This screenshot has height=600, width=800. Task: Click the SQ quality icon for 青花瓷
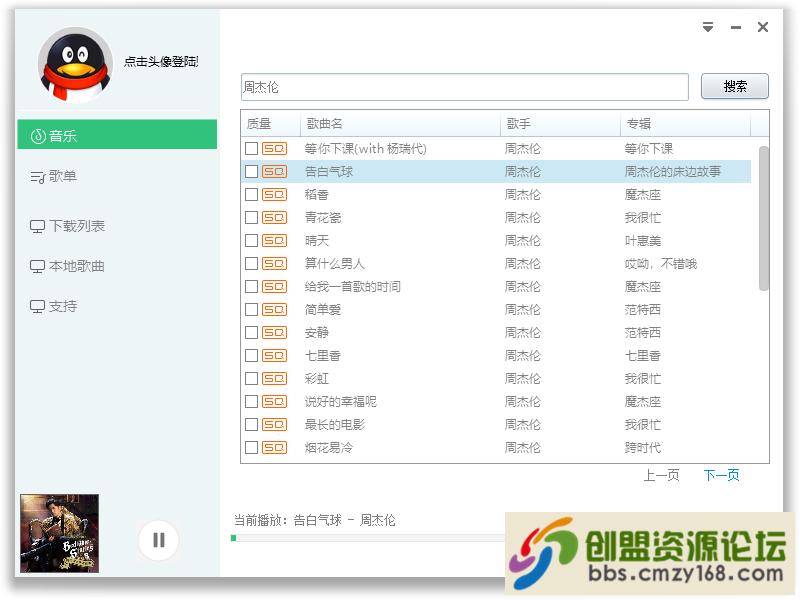tap(274, 217)
